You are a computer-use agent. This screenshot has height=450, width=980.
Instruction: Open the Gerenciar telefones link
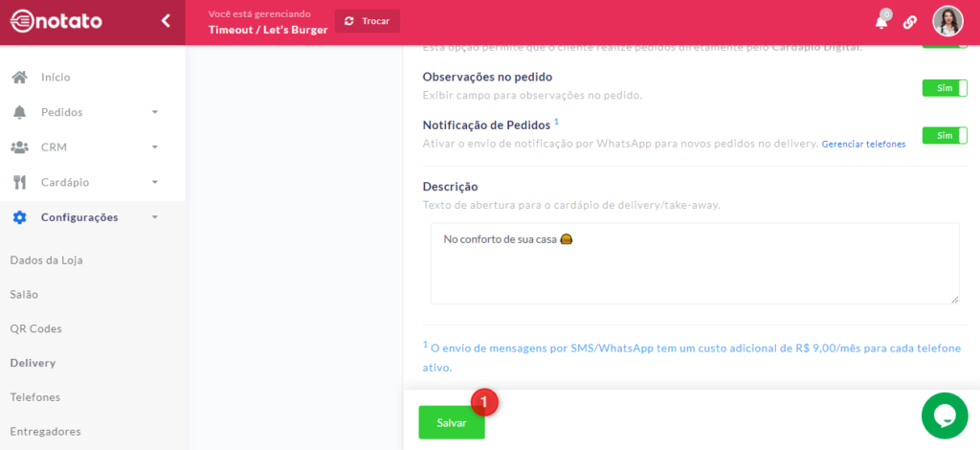coord(863,145)
